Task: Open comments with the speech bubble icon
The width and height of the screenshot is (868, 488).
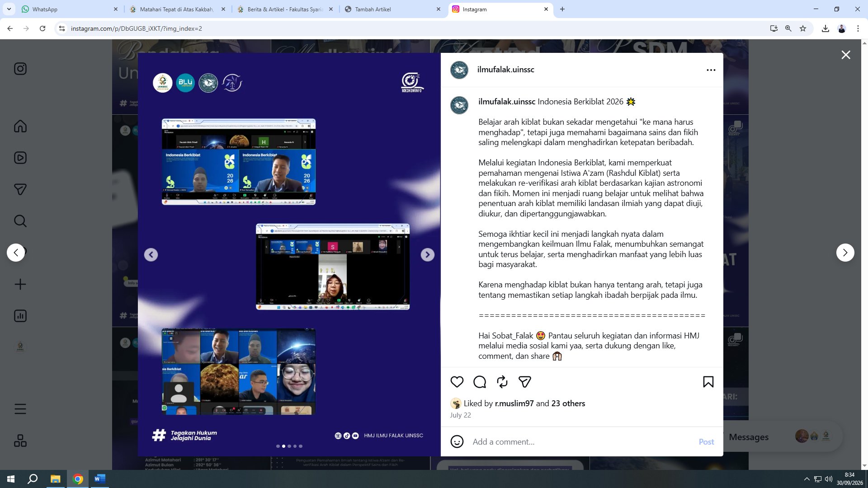Action: pos(480,382)
